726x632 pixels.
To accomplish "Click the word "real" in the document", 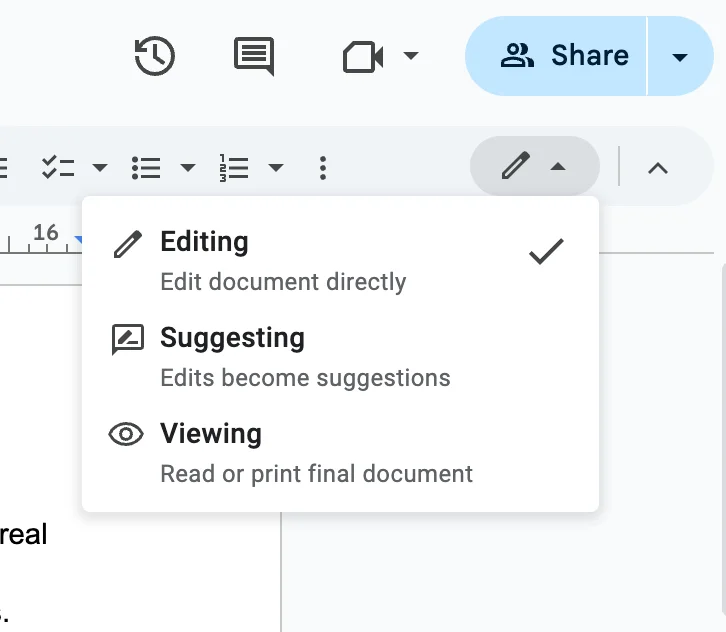I will click(23, 534).
